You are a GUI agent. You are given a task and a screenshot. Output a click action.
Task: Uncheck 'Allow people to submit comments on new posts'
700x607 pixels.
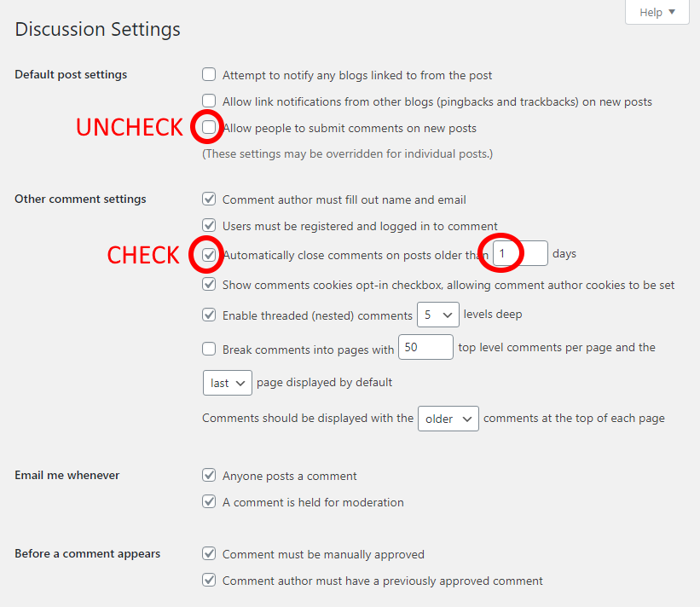pos(209,126)
